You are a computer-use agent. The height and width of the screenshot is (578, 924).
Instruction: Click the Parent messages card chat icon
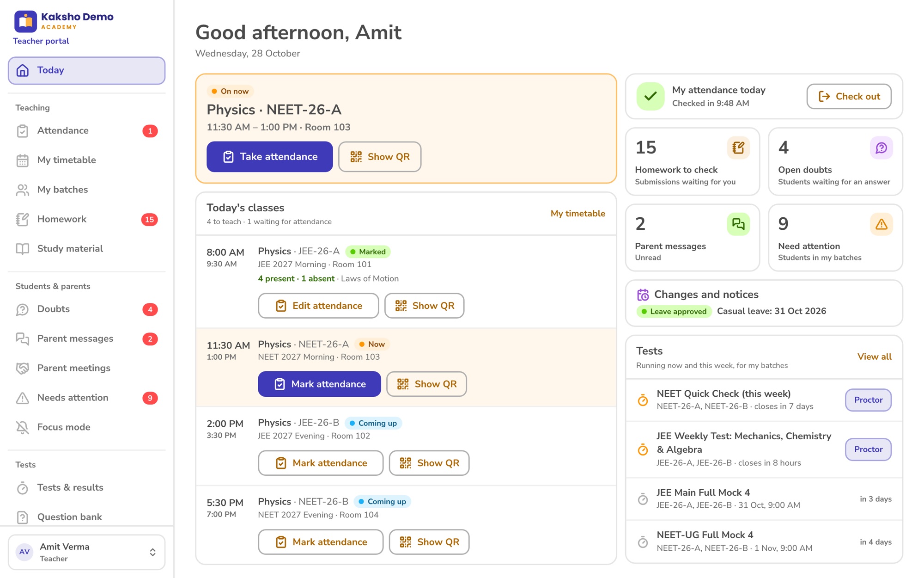coord(738,224)
